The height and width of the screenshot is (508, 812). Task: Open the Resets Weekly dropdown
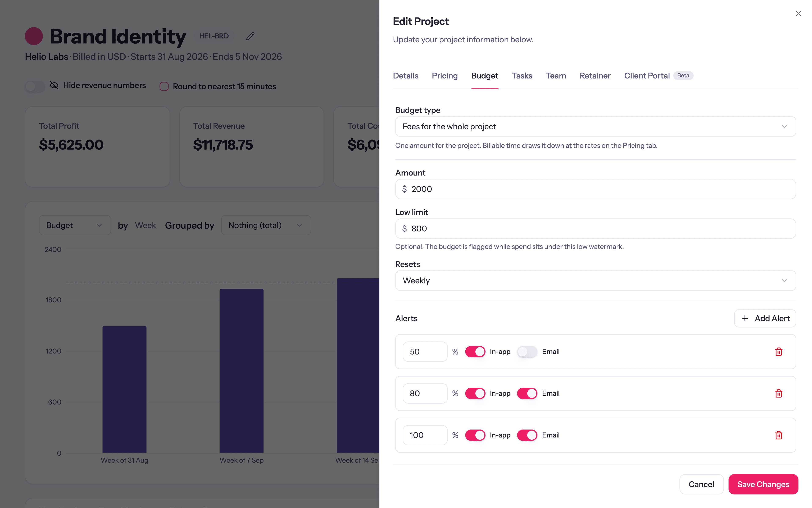(595, 280)
